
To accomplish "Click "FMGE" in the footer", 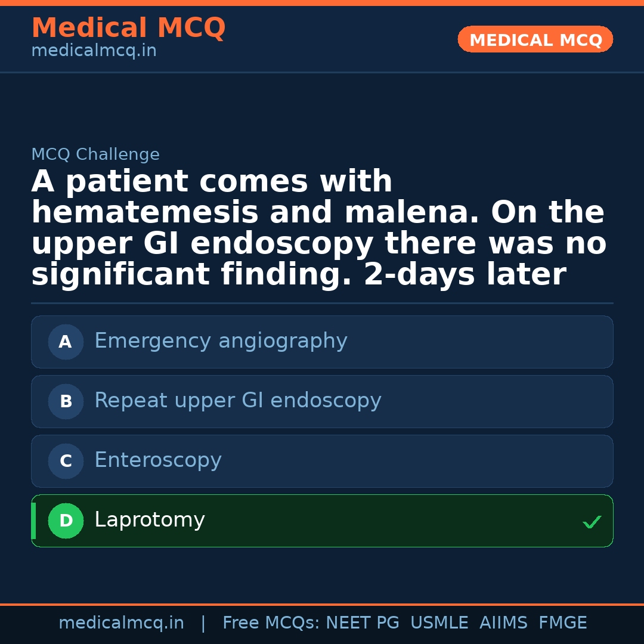I will (x=562, y=623).
